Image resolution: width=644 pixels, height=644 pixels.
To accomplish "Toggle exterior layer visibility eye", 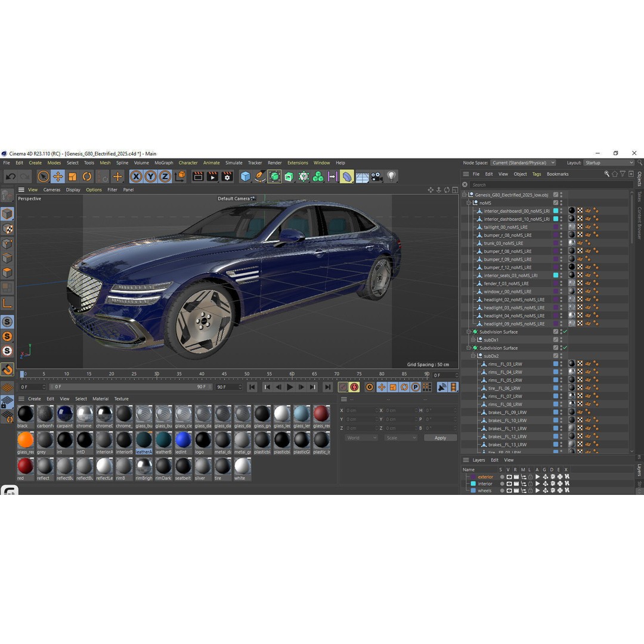I will point(509,477).
